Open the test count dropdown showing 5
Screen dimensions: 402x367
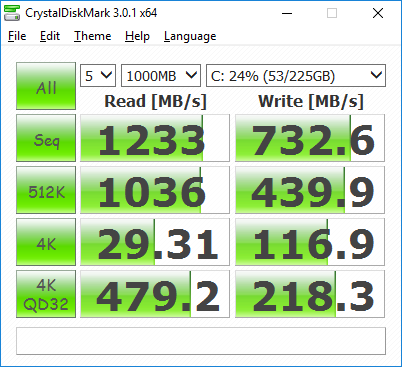tap(98, 76)
